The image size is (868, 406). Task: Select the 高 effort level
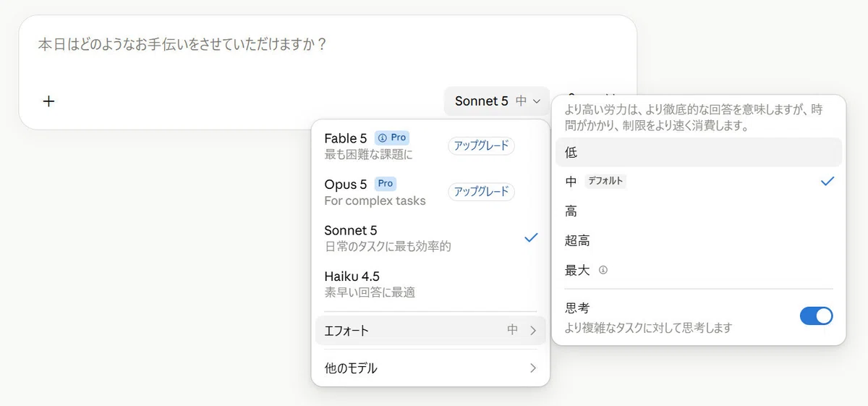coord(699,211)
